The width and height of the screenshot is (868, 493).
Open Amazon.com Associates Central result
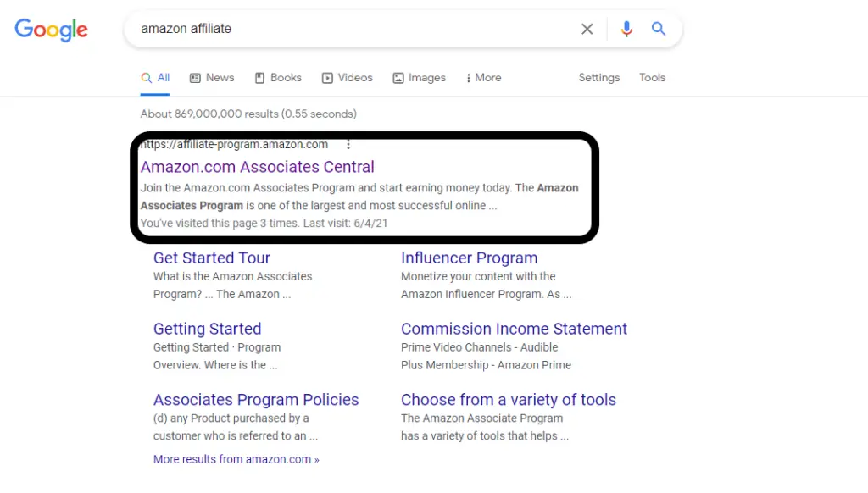click(x=258, y=167)
